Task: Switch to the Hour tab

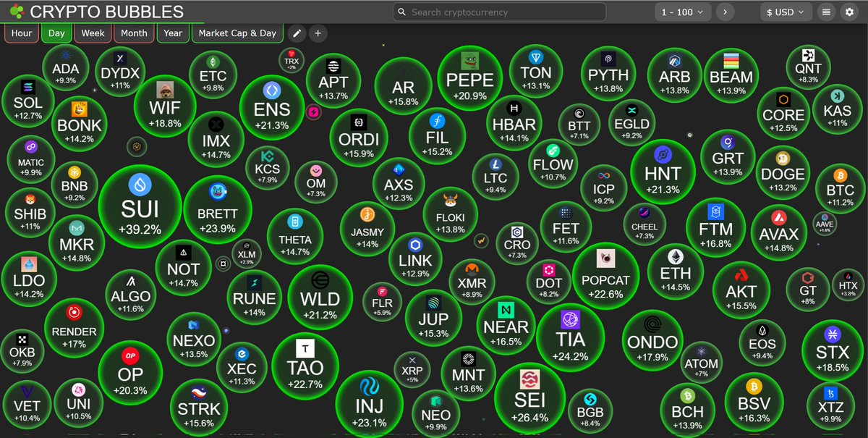Action: pyautogui.click(x=22, y=33)
